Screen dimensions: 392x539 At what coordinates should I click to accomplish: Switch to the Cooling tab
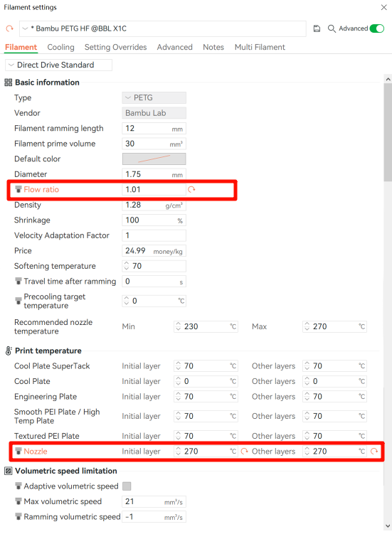click(x=60, y=47)
